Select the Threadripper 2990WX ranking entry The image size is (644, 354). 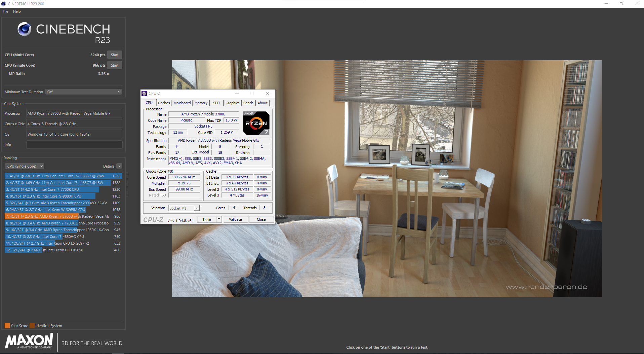[63, 203]
